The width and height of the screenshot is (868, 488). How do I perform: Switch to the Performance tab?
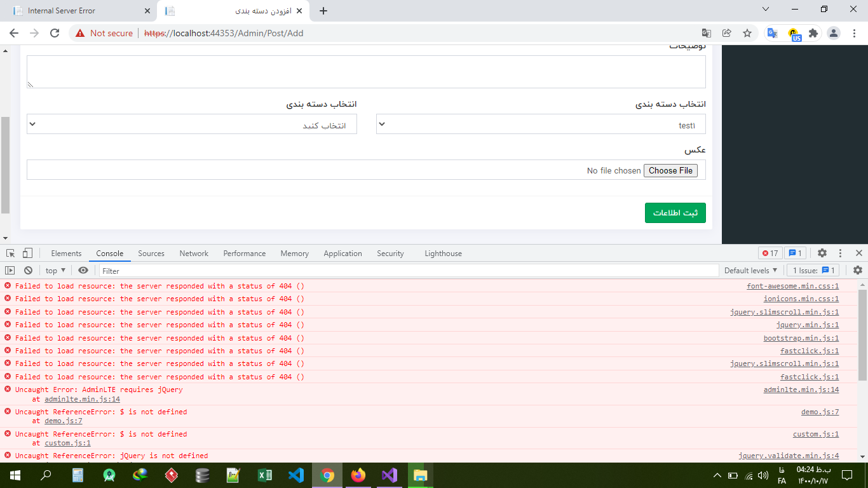(245, 253)
